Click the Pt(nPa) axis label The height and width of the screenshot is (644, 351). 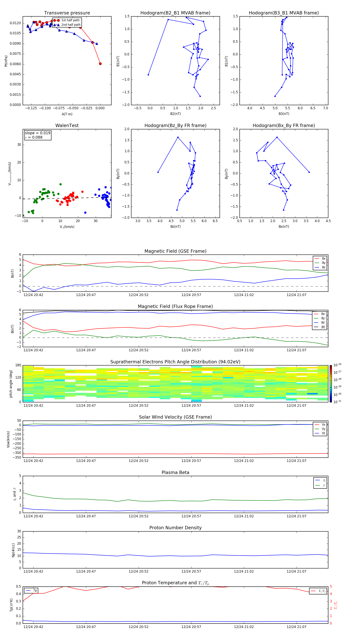click(6, 61)
